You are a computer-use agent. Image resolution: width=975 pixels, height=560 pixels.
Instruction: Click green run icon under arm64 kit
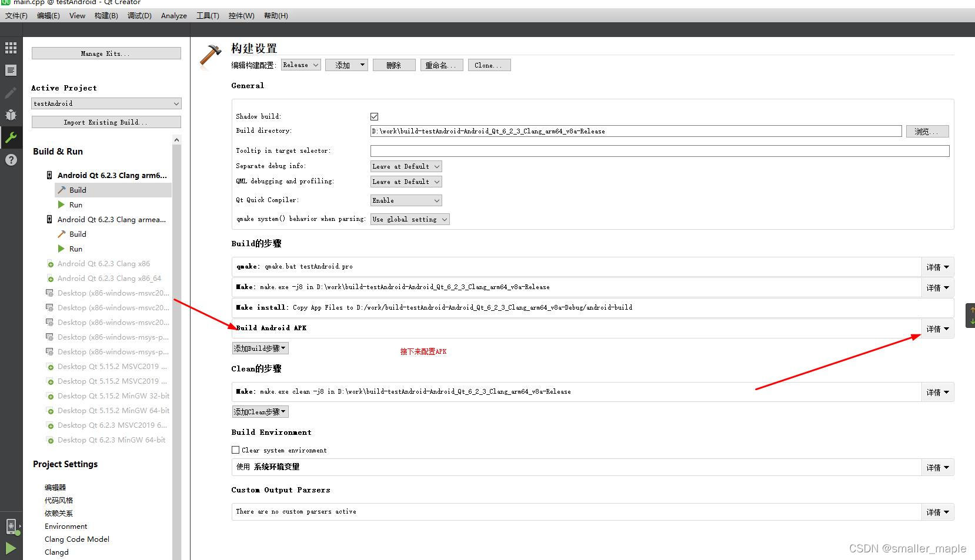[61, 204]
